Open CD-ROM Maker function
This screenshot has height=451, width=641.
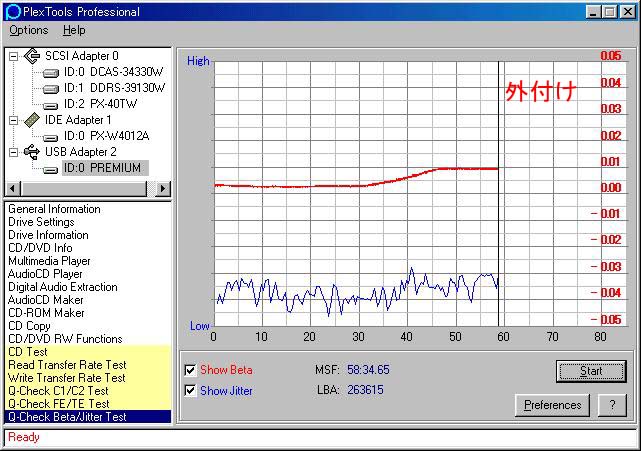coord(46,313)
